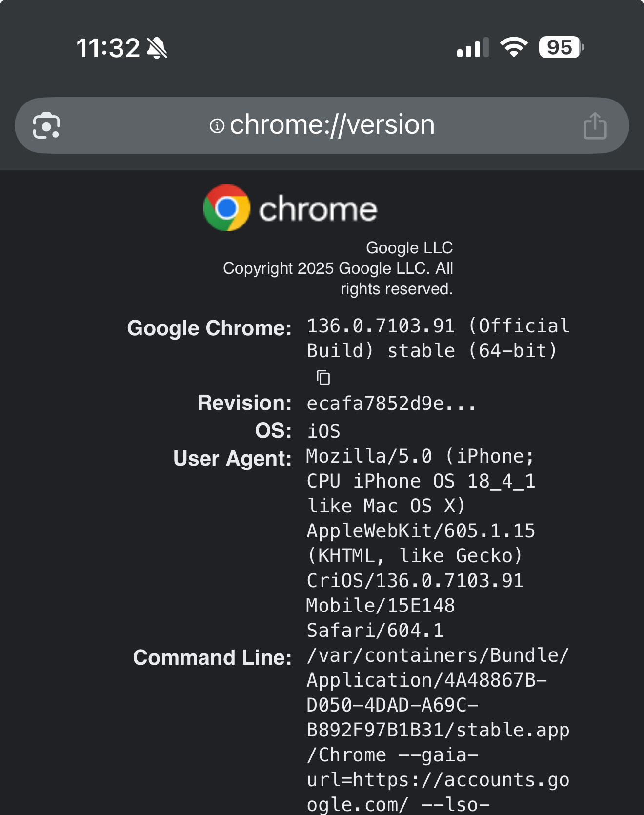Image resolution: width=644 pixels, height=815 pixels.
Task: Tap the OS value iOS
Action: coord(323,431)
